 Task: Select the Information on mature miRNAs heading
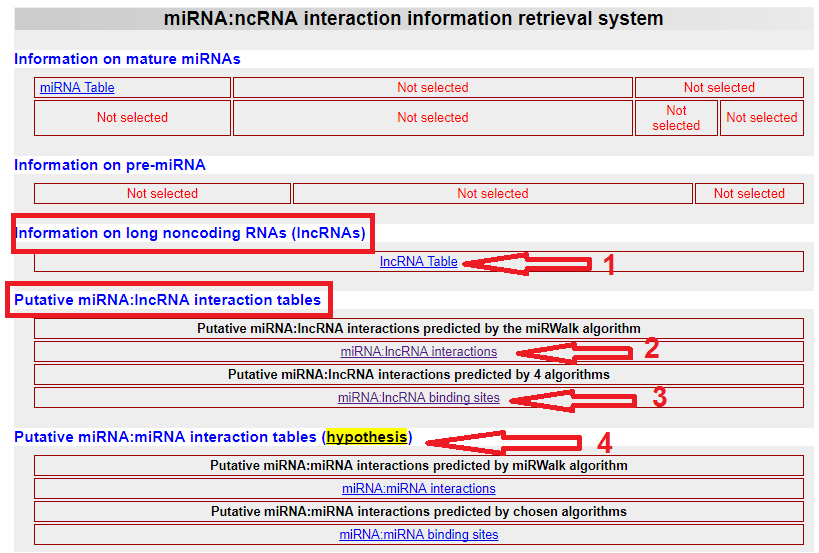(x=127, y=59)
